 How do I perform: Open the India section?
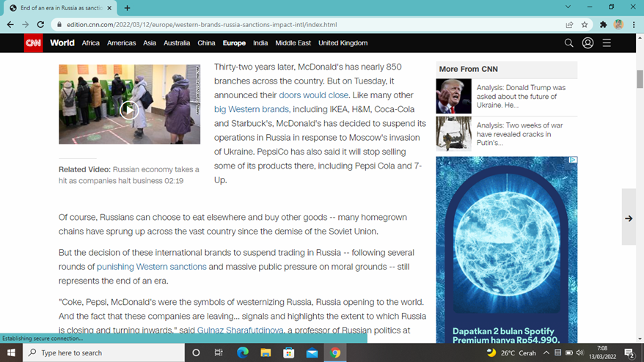pos(260,43)
